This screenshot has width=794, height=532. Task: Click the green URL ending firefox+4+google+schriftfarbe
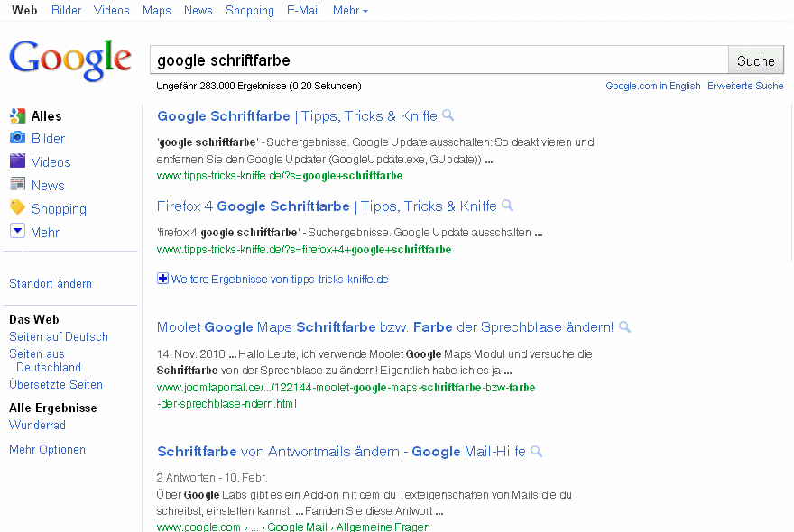click(304, 250)
